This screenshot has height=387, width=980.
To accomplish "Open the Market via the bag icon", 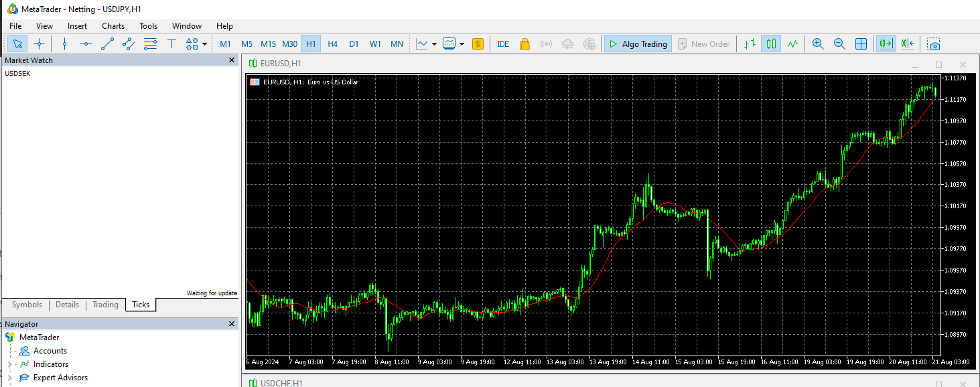I will point(524,44).
